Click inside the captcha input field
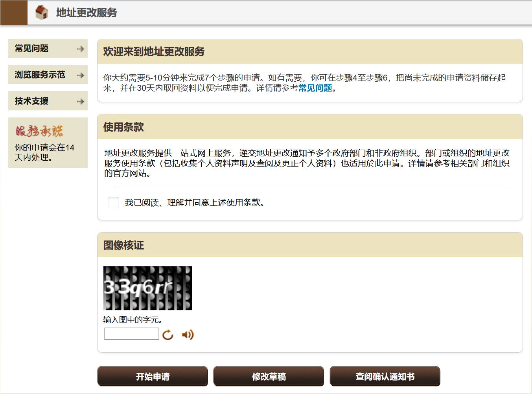 (x=131, y=334)
